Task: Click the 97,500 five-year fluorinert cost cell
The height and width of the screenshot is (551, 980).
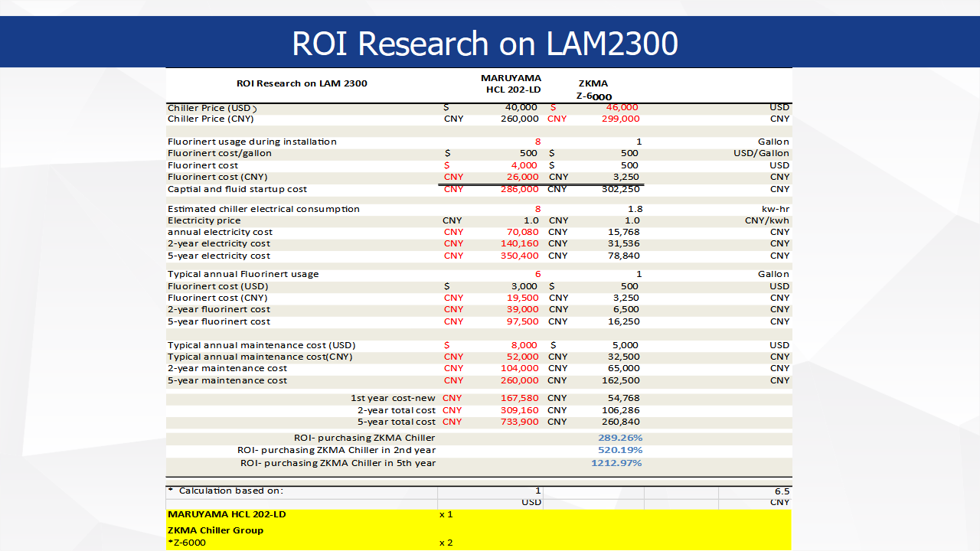Action: (521, 321)
